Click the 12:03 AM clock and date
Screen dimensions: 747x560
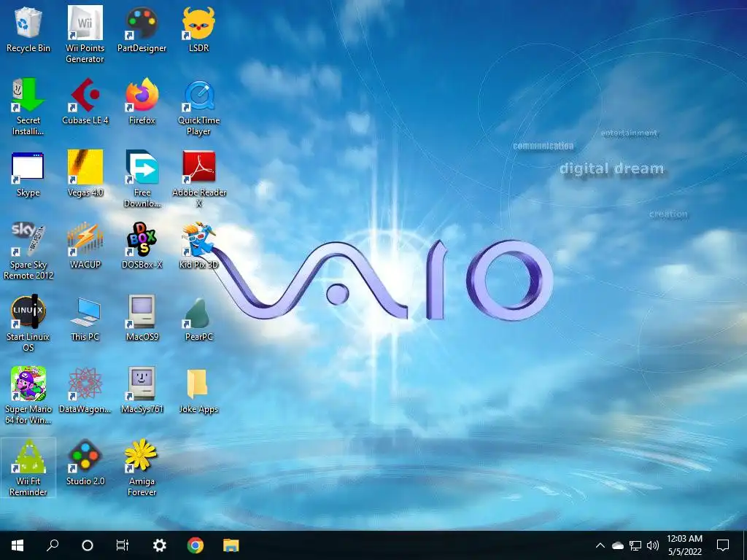tap(684, 545)
